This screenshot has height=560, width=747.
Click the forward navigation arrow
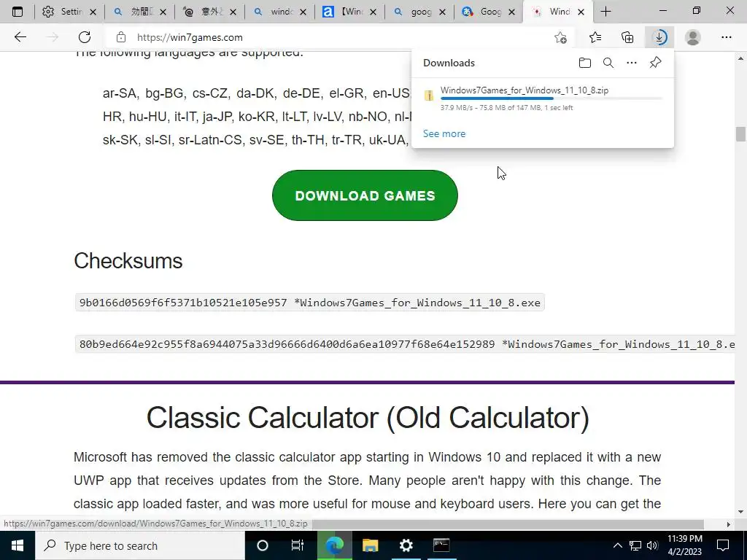pos(53,37)
